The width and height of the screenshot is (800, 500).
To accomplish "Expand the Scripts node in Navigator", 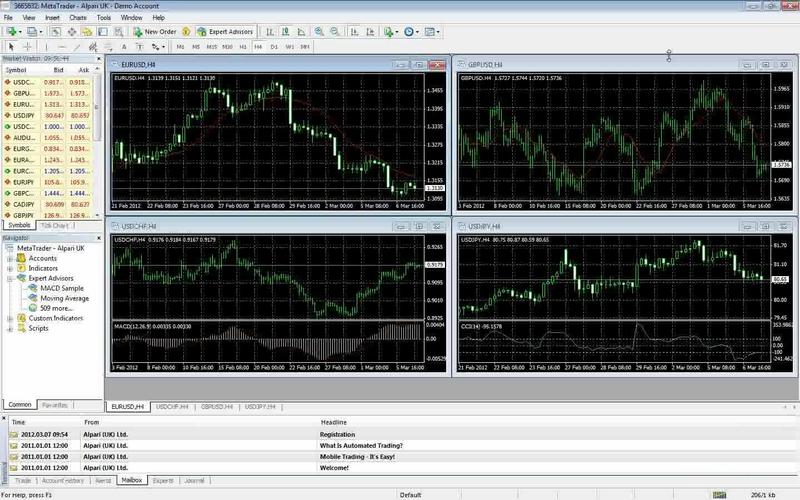I will click(x=10, y=329).
